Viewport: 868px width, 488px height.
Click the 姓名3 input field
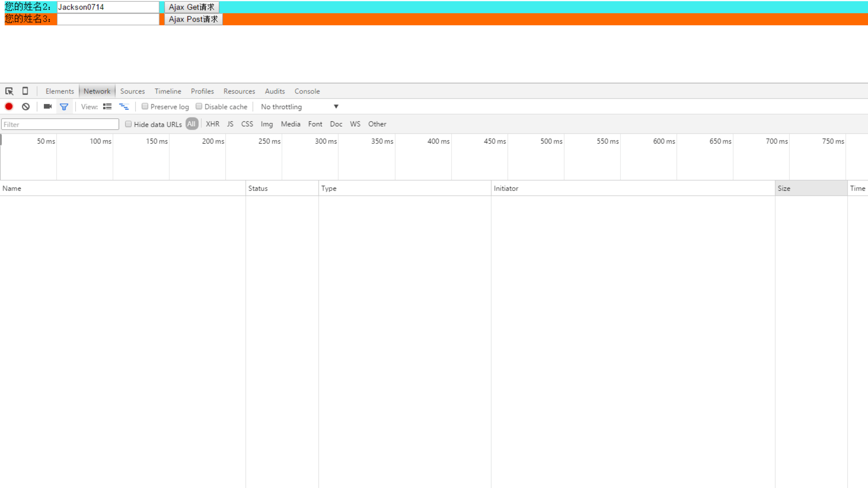(108, 19)
